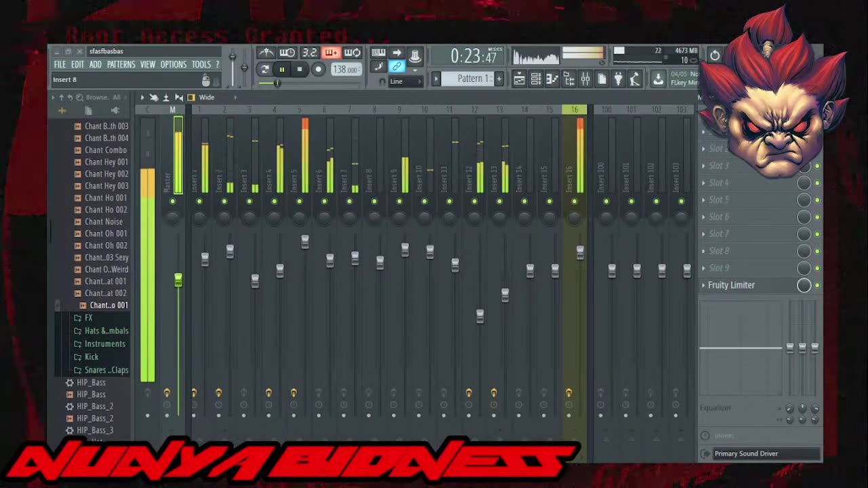
Task: Click the Master volume fader
Action: click(x=178, y=280)
